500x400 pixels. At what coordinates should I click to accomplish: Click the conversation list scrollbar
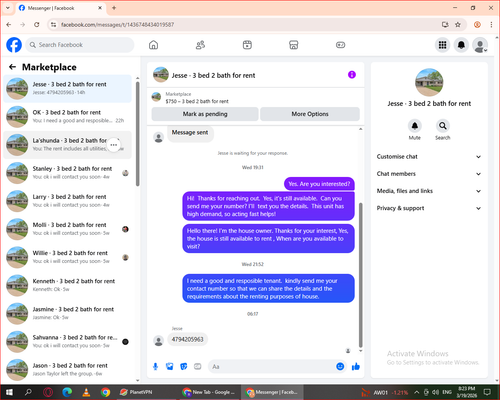click(x=138, y=133)
